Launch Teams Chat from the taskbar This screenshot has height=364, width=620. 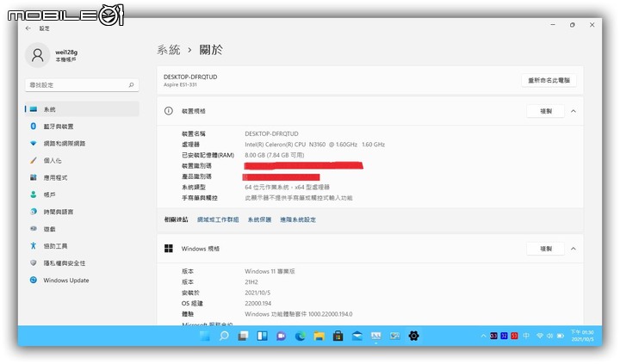point(281,336)
